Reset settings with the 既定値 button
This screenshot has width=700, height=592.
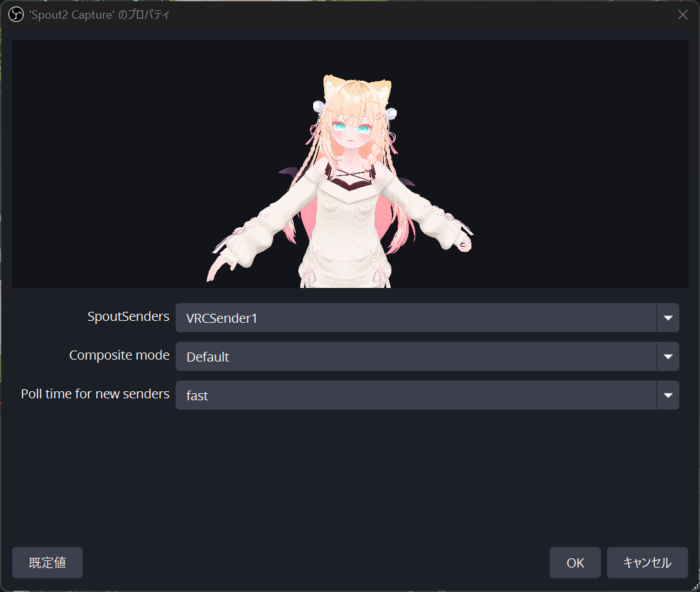click(x=47, y=563)
